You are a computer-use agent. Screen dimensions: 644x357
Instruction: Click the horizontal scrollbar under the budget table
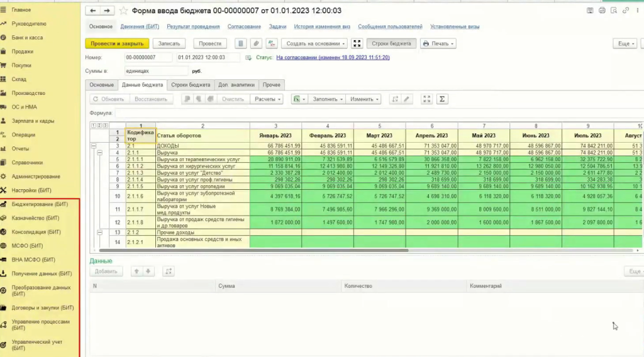(x=253, y=250)
